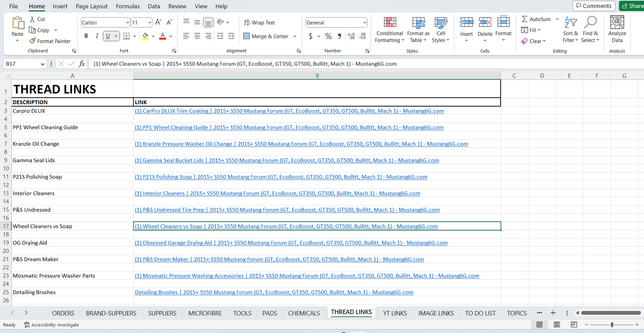Switch to Page Layout view in status bar
The image size is (644, 333).
click(x=557, y=324)
